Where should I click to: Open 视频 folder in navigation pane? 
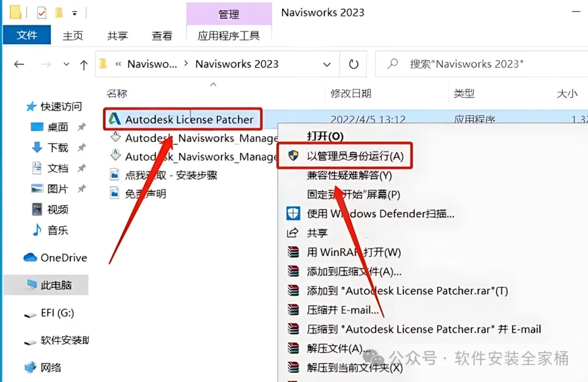[57, 209]
